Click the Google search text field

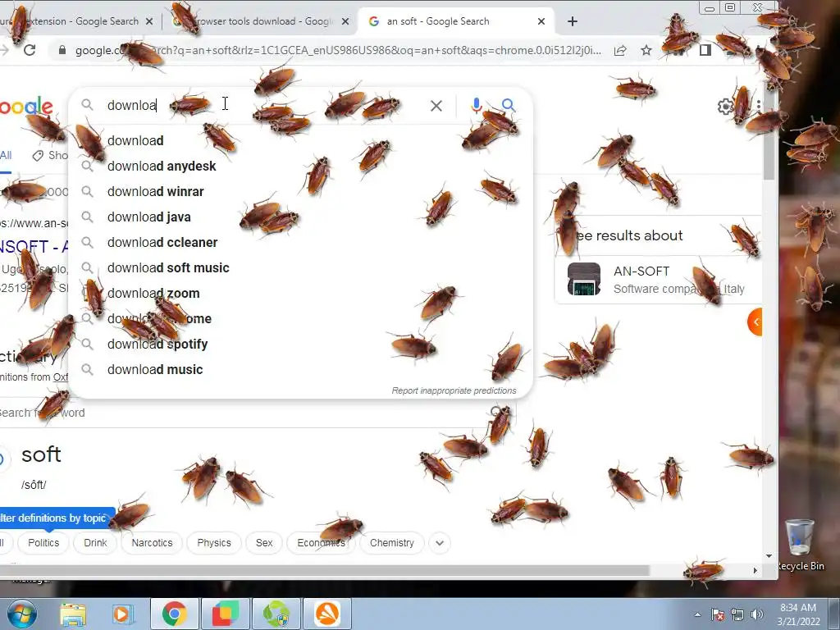coord(262,105)
